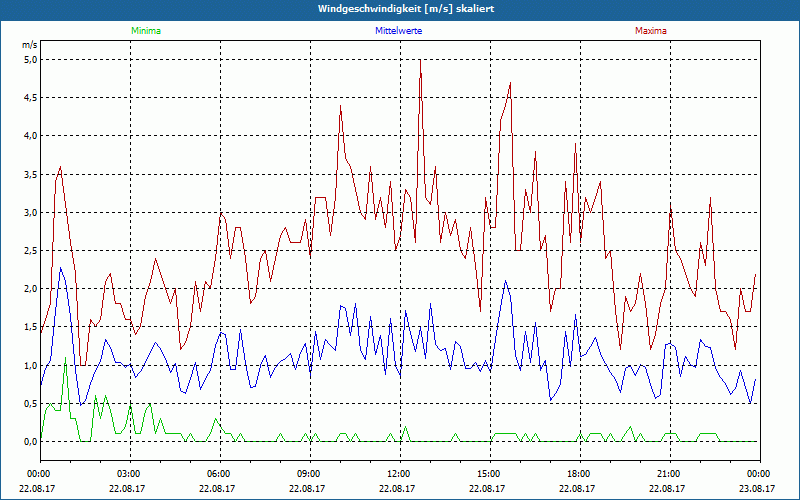Screen dimensions: 800x500
Task: Click the 2,0 y-axis value
Action: click(x=31, y=289)
